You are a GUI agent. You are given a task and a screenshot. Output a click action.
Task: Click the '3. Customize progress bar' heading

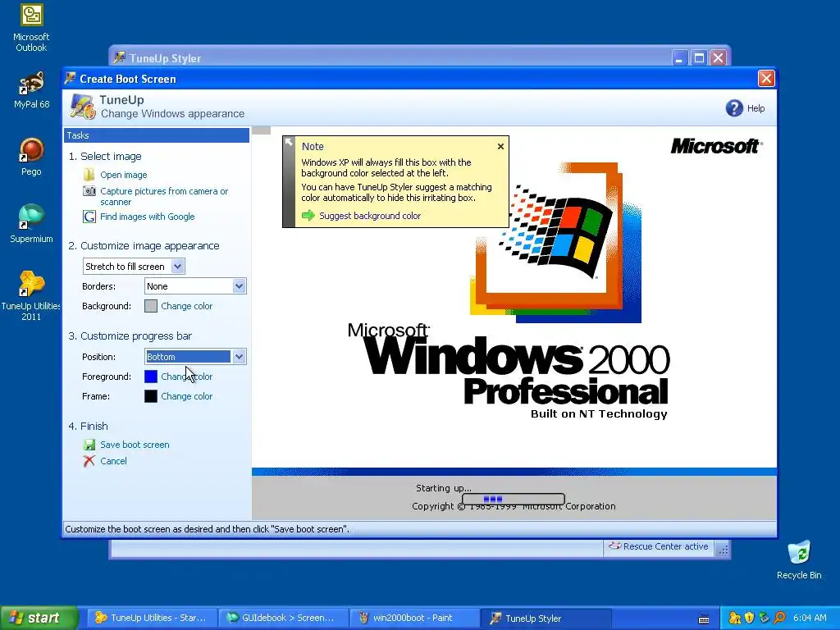click(x=130, y=336)
